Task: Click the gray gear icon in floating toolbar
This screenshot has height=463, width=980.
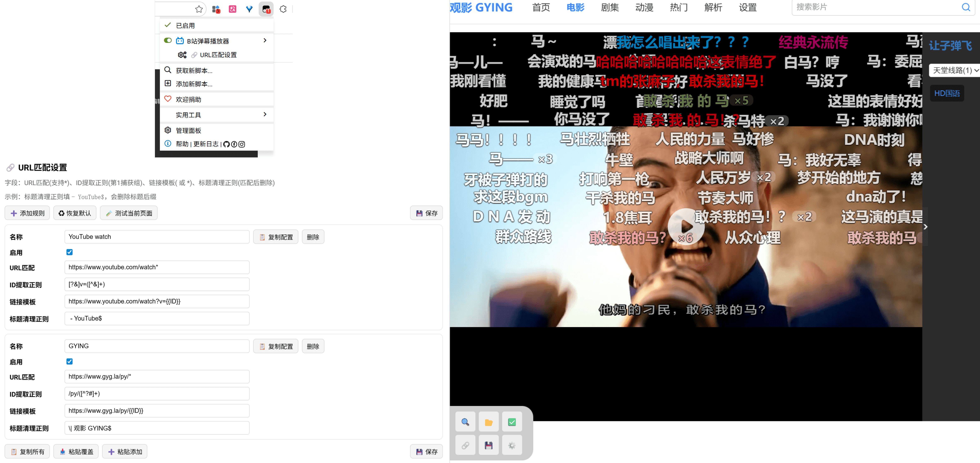Action: pyautogui.click(x=512, y=445)
